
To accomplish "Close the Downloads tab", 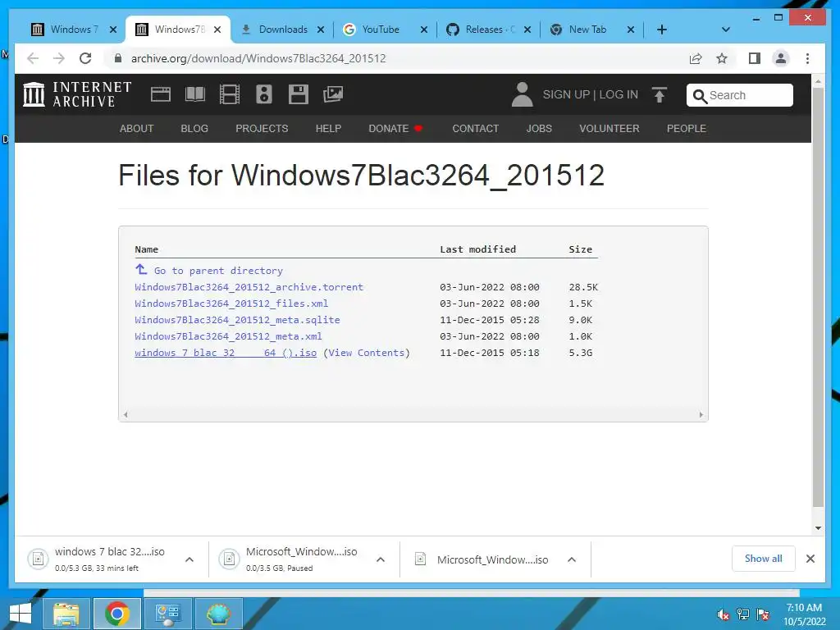I will (321, 30).
